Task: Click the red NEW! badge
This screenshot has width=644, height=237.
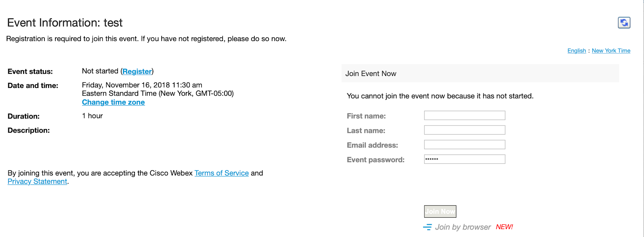Action: point(504,227)
